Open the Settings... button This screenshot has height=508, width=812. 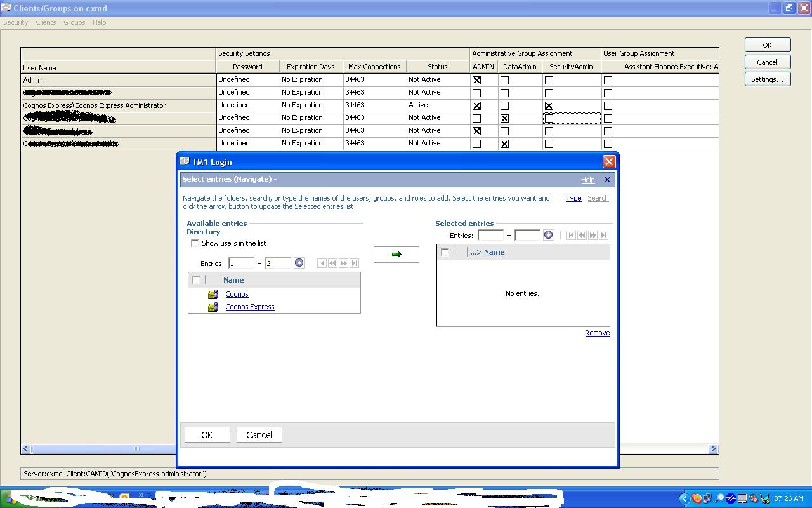point(767,79)
